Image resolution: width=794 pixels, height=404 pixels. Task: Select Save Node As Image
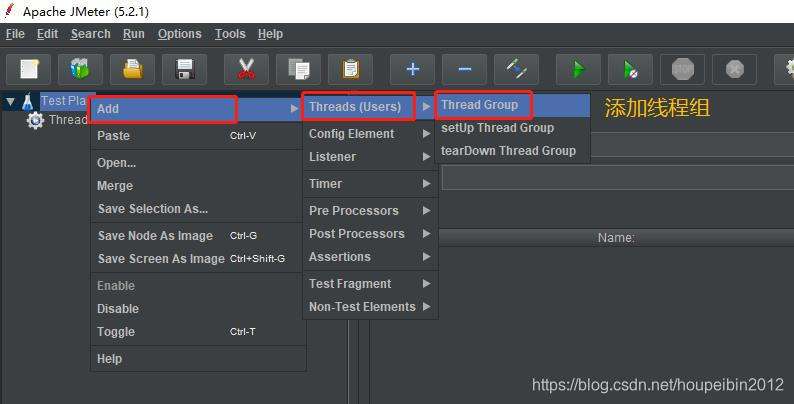pyautogui.click(x=198, y=235)
